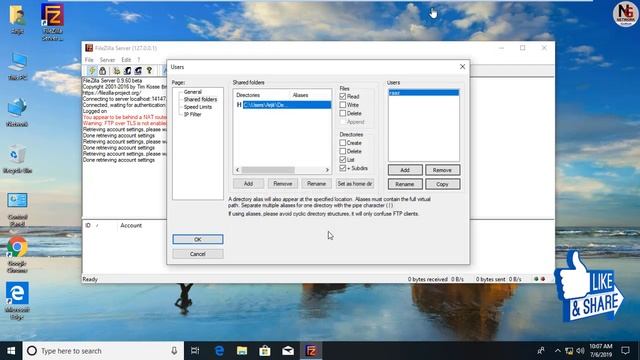This screenshot has height=360, width=640.
Task: Click Rename in the Users section
Action: click(x=405, y=184)
